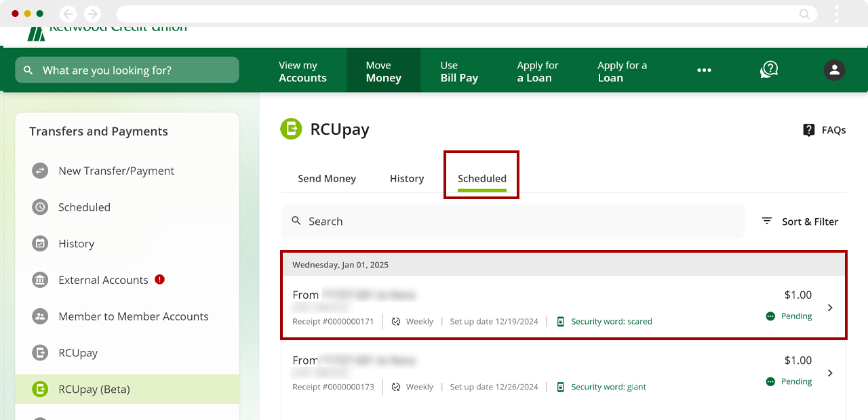Click the RCUpay green logo icon
Viewport: 868px width, 420px height.
291,129
